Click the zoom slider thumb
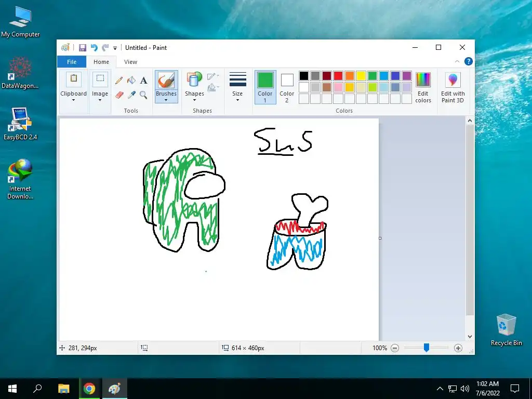This screenshot has height=399, width=532. (x=427, y=348)
